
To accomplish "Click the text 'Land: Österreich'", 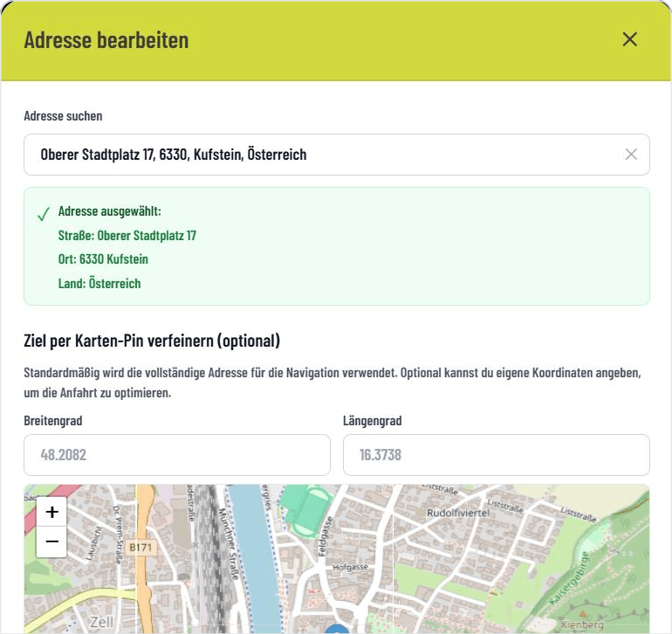I will (99, 284).
